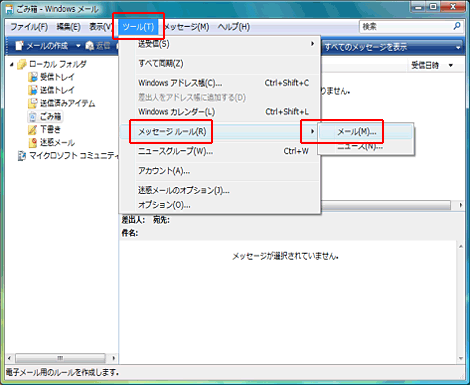This screenshot has height=385, width=470.
Task: Click the 送信トレイ outbox folder icon
Action: 33,90
